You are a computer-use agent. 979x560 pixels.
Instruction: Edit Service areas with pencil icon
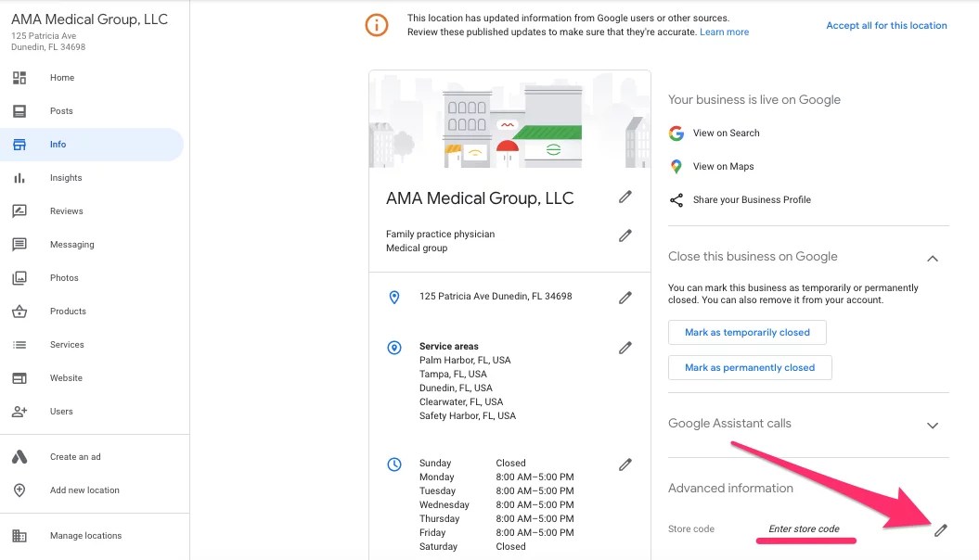pos(625,348)
